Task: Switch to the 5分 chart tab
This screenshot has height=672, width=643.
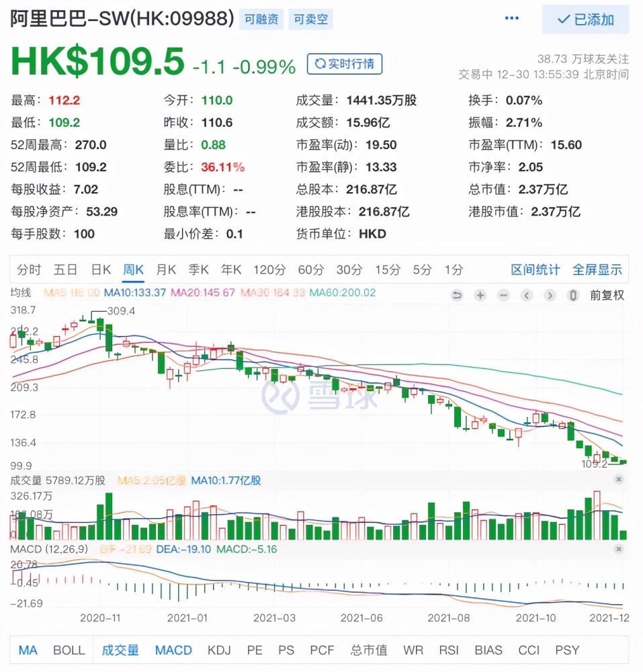Action: (x=423, y=269)
